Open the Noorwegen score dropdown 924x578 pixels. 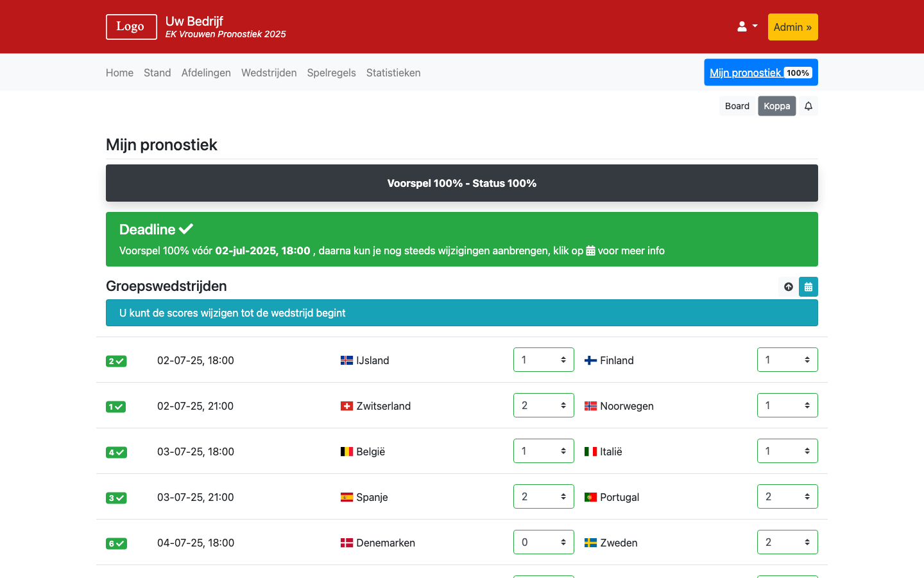pyautogui.click(x=787, y=405)
